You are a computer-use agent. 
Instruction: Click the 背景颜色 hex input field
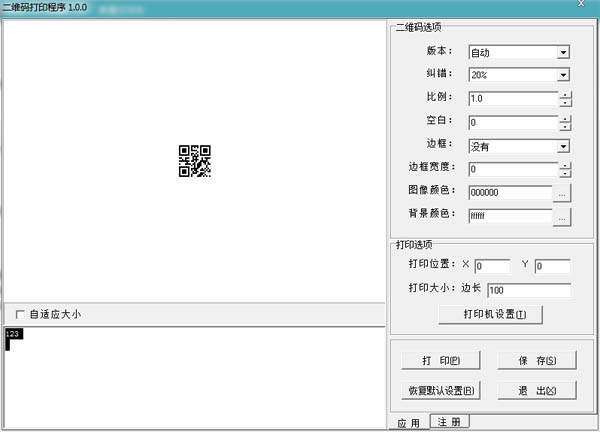510,216
